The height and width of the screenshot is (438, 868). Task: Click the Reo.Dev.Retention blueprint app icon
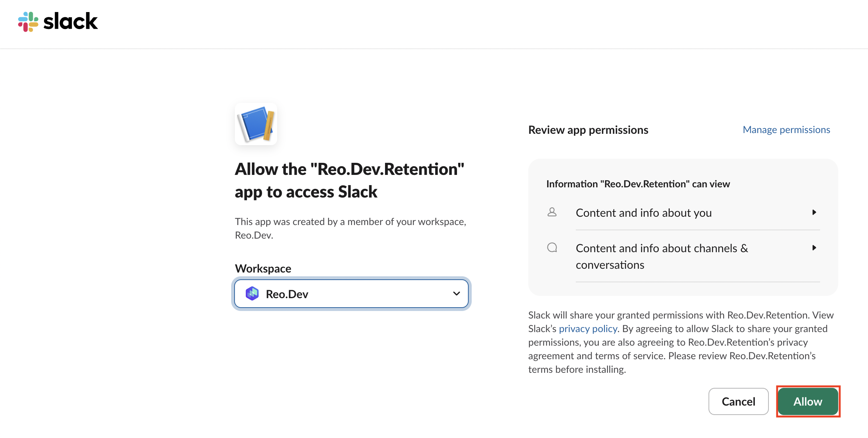tap(256, 124)
